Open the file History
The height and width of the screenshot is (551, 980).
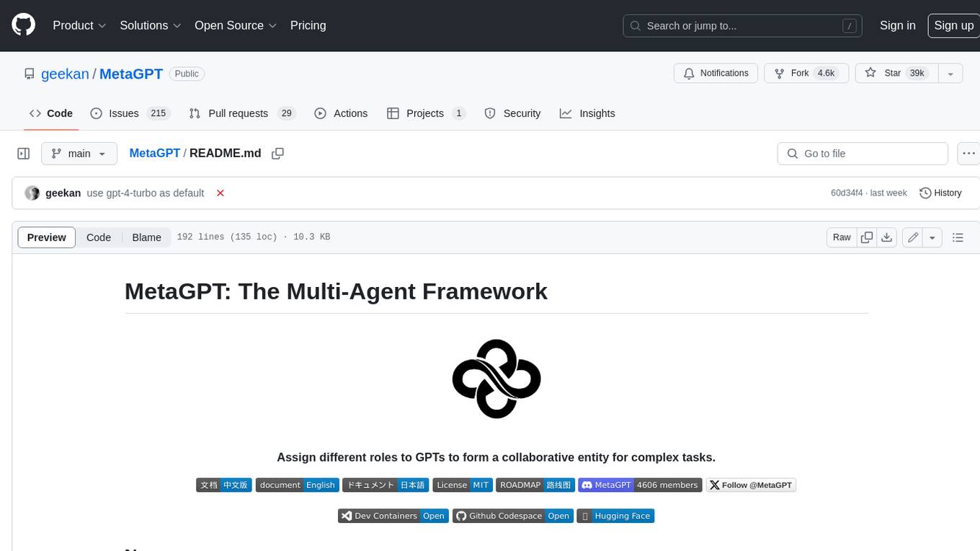pos(940,193)
